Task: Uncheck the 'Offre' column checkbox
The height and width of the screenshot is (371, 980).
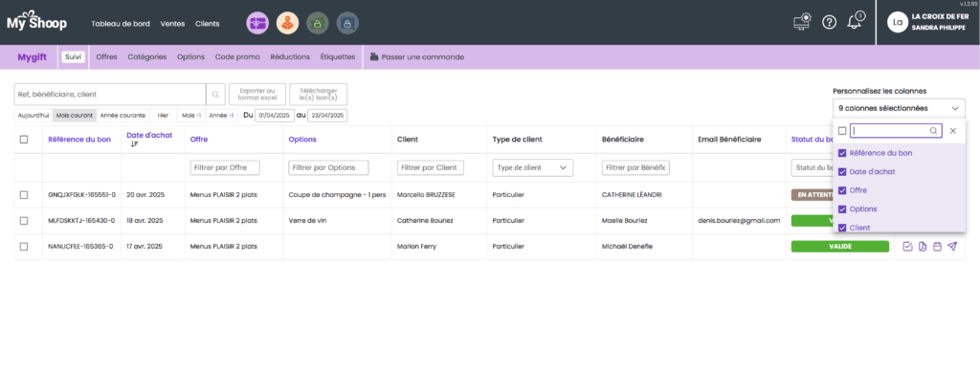Action: [x=842, y=190]
